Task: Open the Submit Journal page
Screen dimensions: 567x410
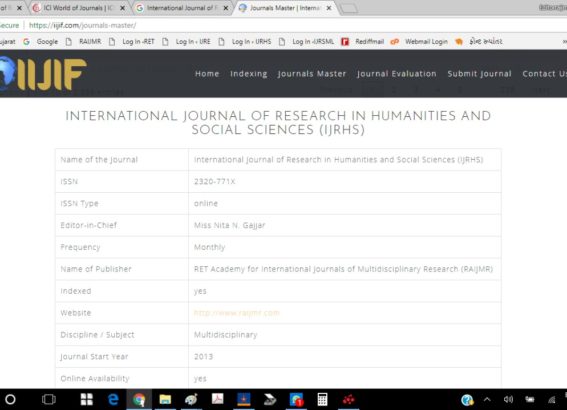Action: pyautogui.click(x=479, y=74)
